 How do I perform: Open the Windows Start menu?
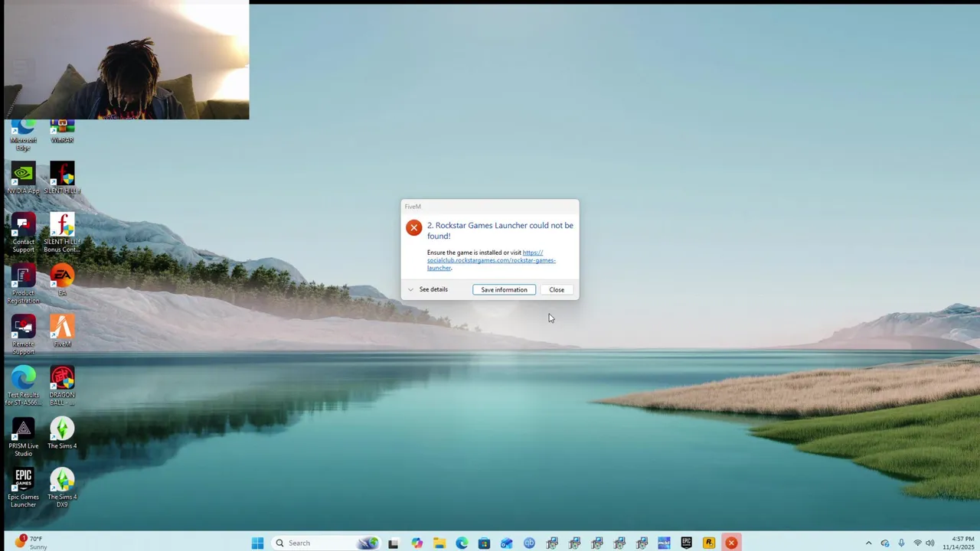257,543
